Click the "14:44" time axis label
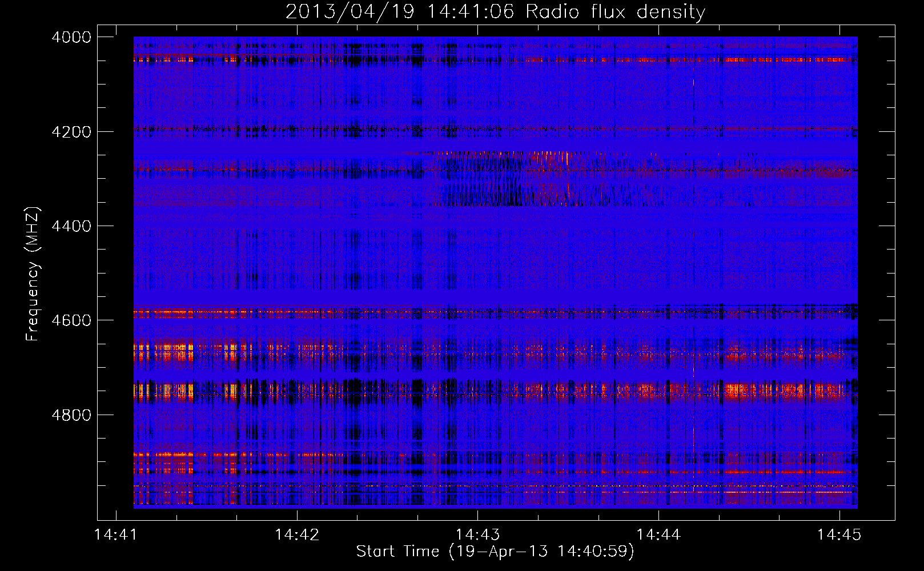 coord(658,534)
